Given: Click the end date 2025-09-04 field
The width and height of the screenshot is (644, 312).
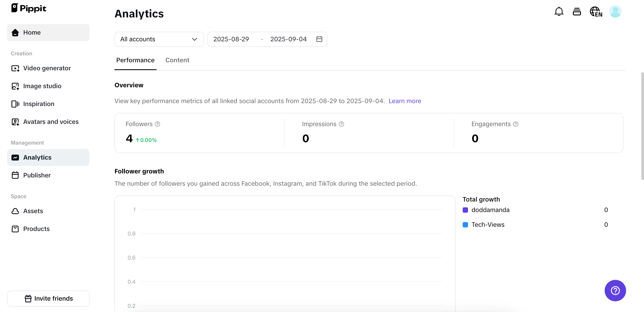Looking at the screenshot, I should pyautogui.click(x=288, y=39).
